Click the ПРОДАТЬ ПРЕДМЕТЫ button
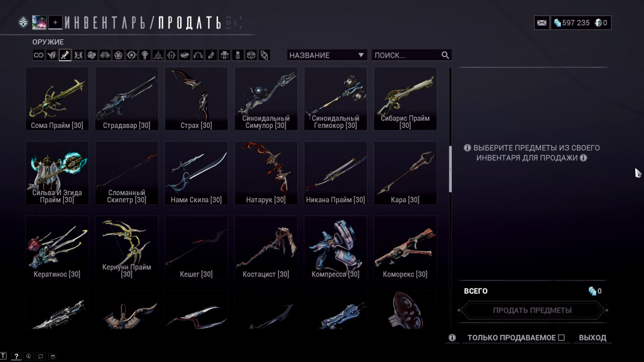644x362 pixels. pos(532,310)
